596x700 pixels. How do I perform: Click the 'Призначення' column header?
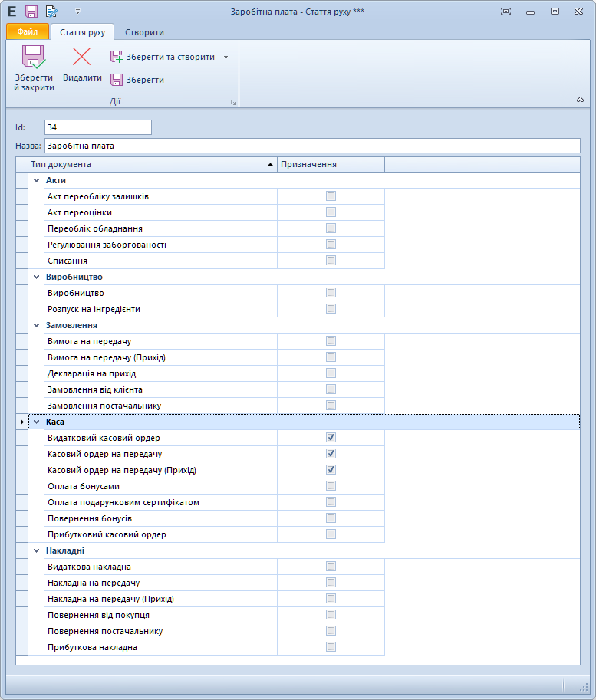tap(330, 164)
